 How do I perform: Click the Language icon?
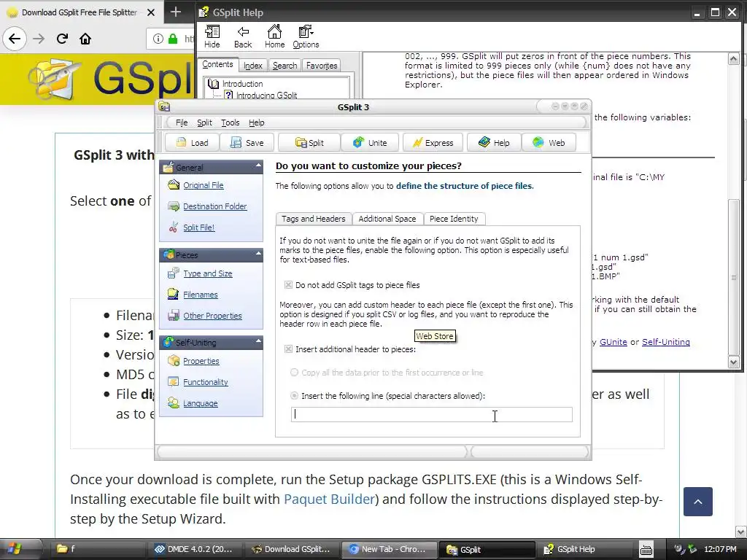174,402
